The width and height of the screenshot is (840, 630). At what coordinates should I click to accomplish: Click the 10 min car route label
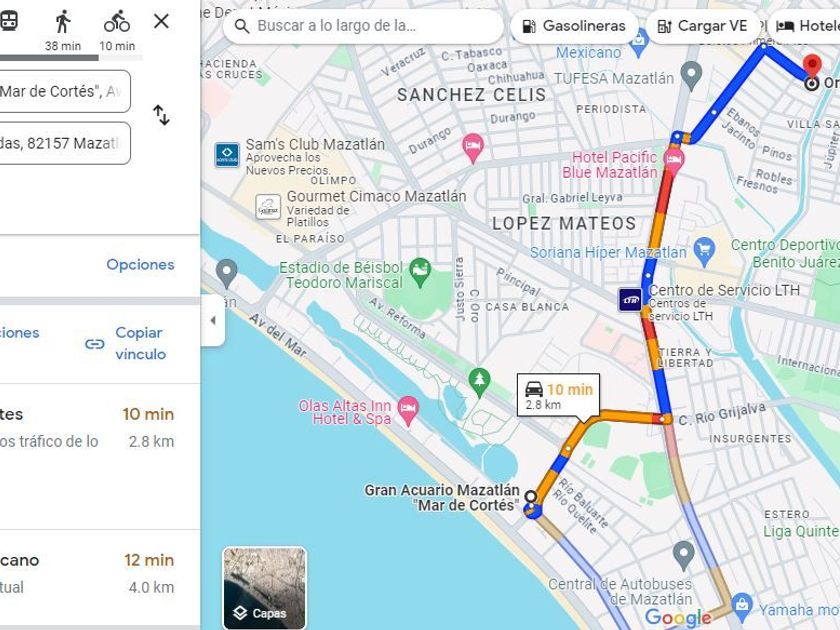click(559, 396)
